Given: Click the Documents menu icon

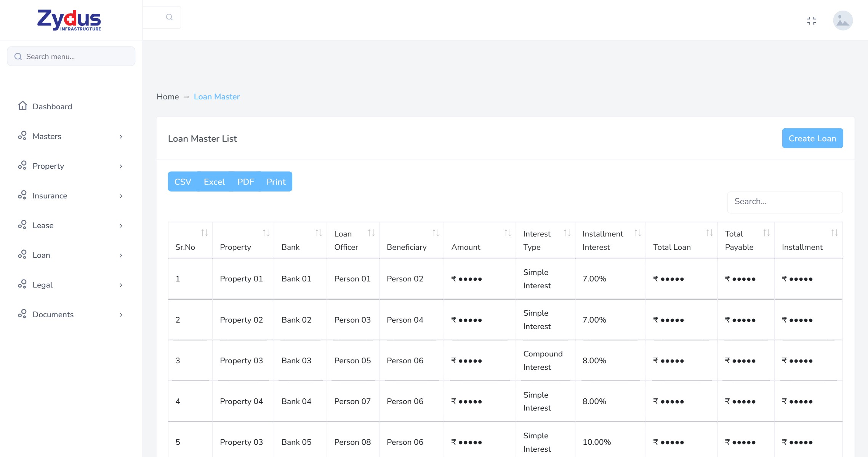Looking at the screenshot, I should pos(22,314).
